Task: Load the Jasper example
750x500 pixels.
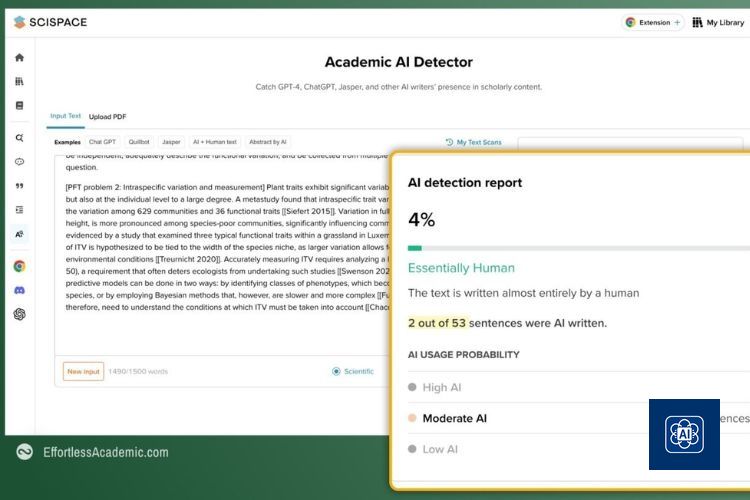Action: tap(171, 142)
